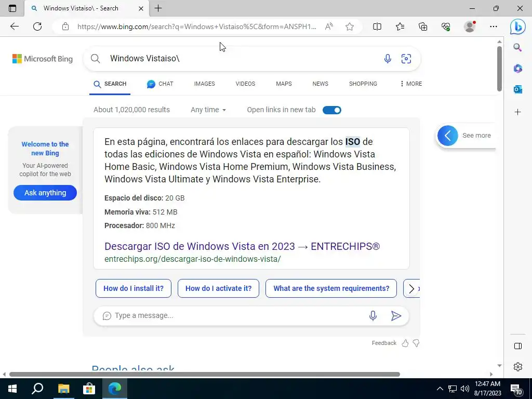Click the scroll right arrow of the horizontal scrollbar

[491, 374]
